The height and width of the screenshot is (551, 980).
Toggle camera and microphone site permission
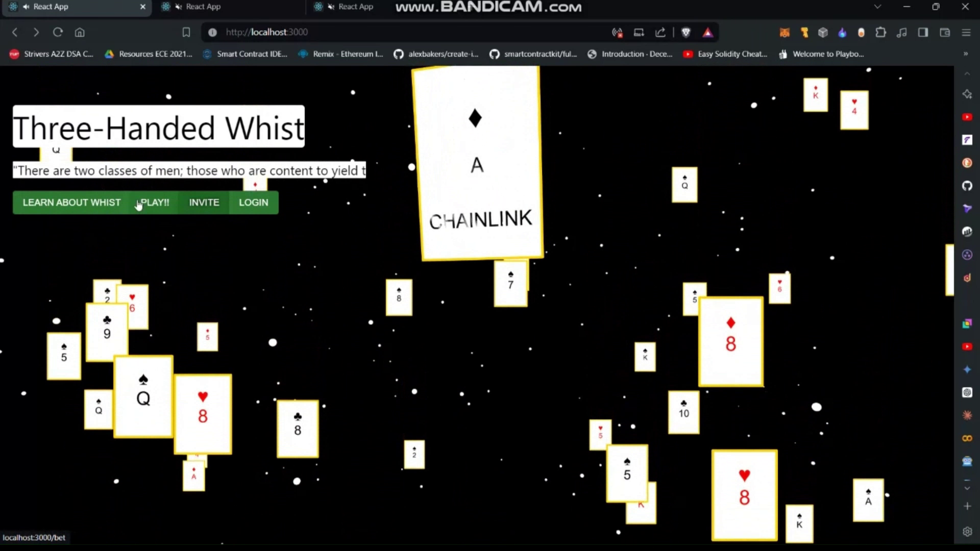[x=617, y=33]
